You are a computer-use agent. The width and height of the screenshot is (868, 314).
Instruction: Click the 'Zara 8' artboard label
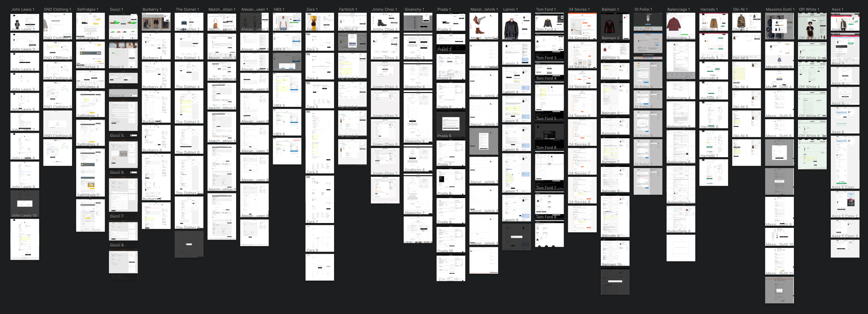pos(312,250)
